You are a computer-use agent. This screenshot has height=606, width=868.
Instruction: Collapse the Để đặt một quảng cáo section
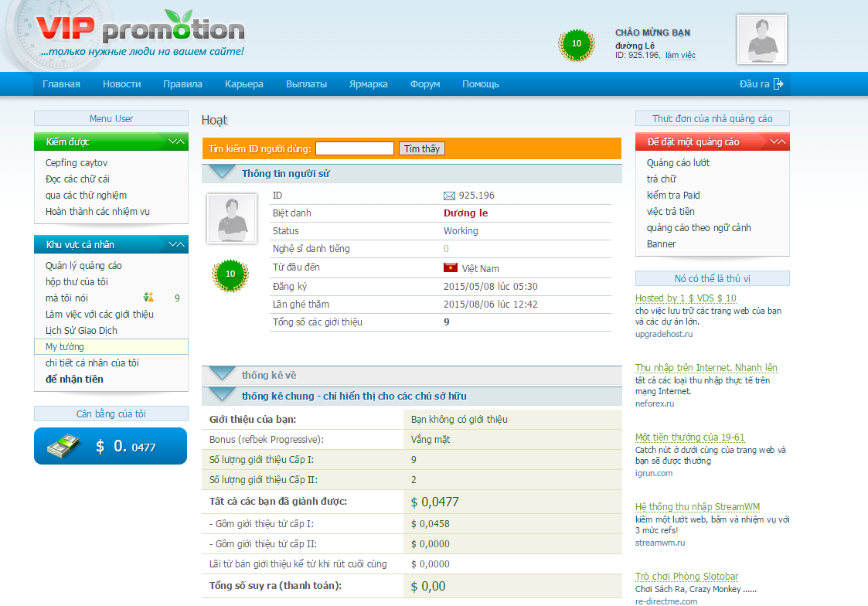778,141
